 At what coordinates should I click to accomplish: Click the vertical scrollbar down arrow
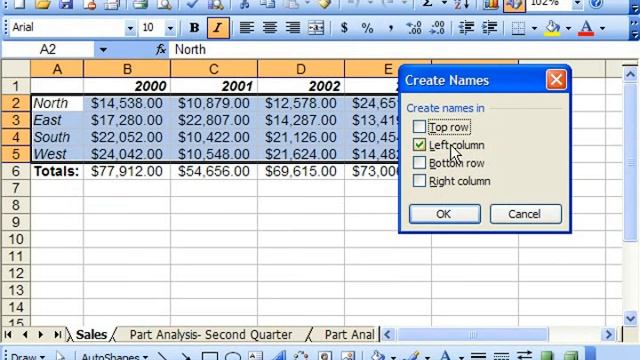(x=630, y=318)
